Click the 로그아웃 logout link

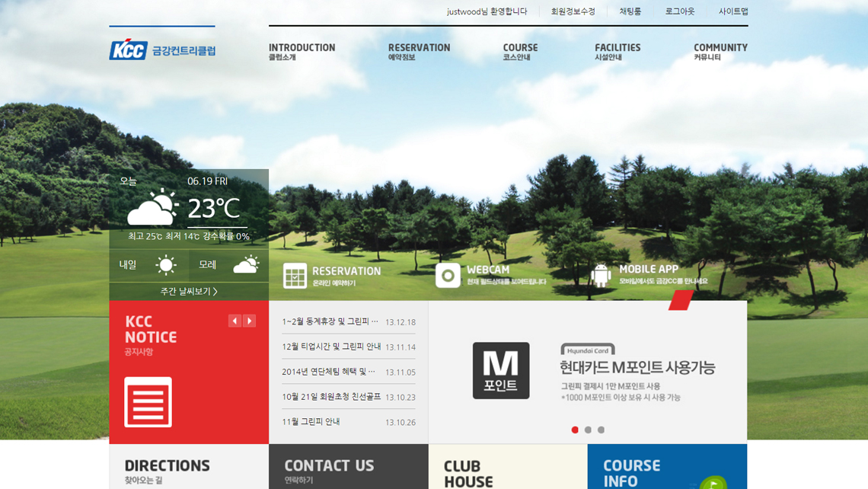[679, 11]
